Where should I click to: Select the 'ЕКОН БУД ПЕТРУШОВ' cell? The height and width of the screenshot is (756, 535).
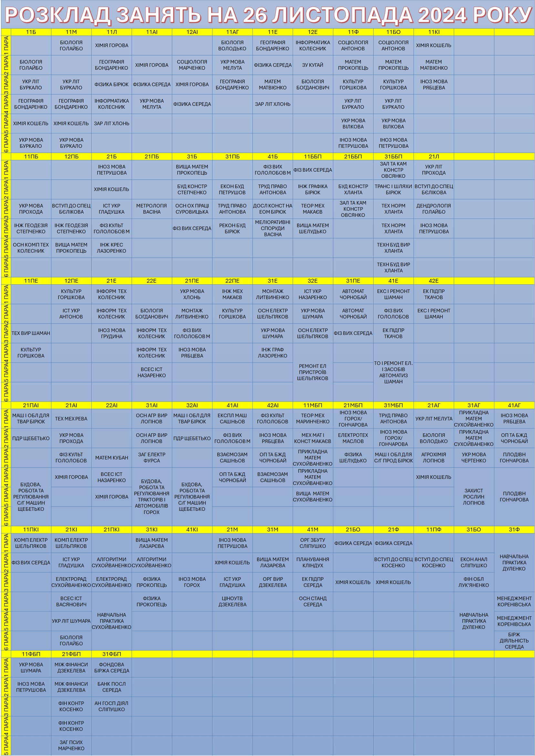[x=232, y=189]
